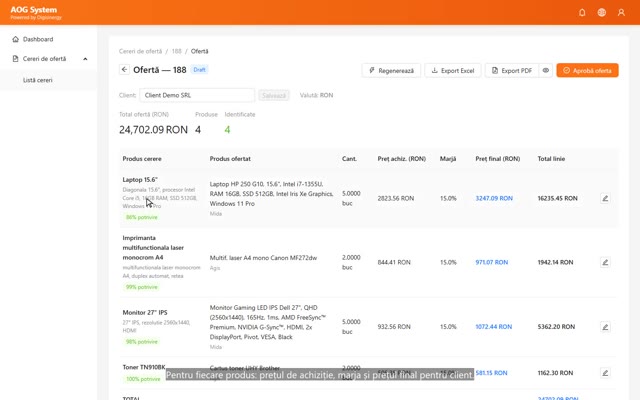Click the Preț final (RON) column header

point(498,159)
